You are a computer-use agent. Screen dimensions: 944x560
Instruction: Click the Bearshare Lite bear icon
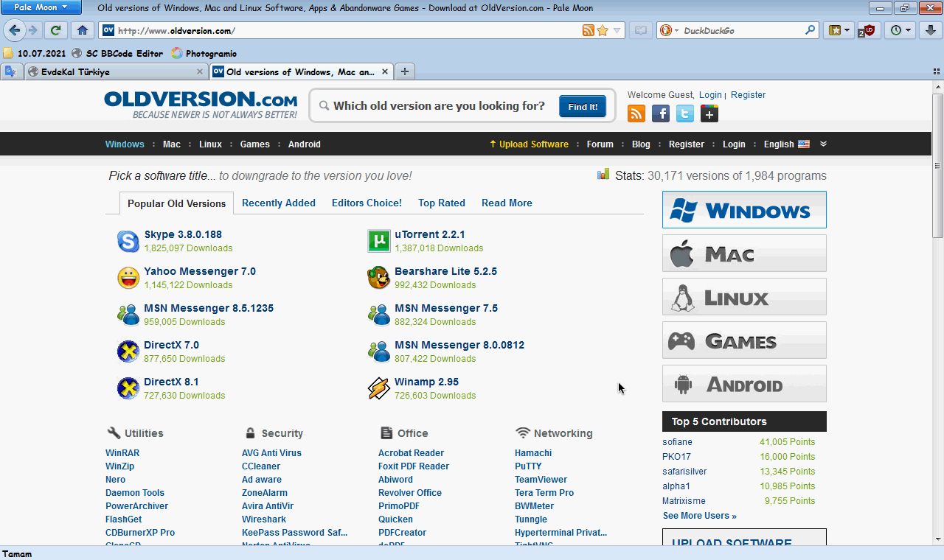pos(379,278)
